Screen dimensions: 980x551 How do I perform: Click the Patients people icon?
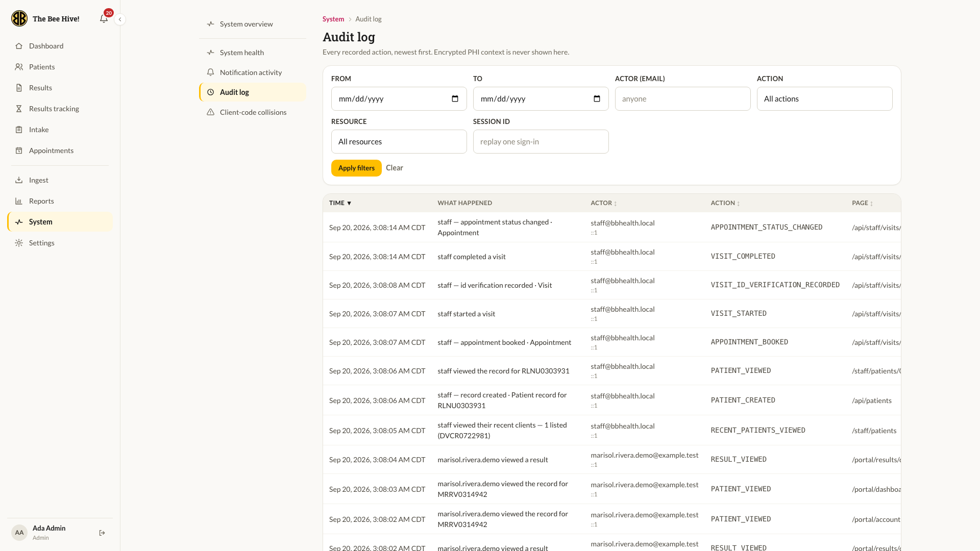click(19, 67)
